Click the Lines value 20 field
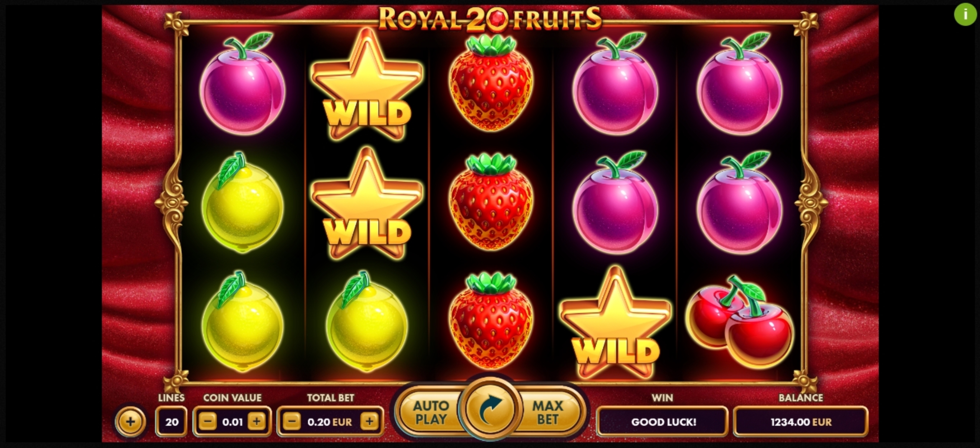This screenshot has height=448, width=980. [x=172, y=421]
